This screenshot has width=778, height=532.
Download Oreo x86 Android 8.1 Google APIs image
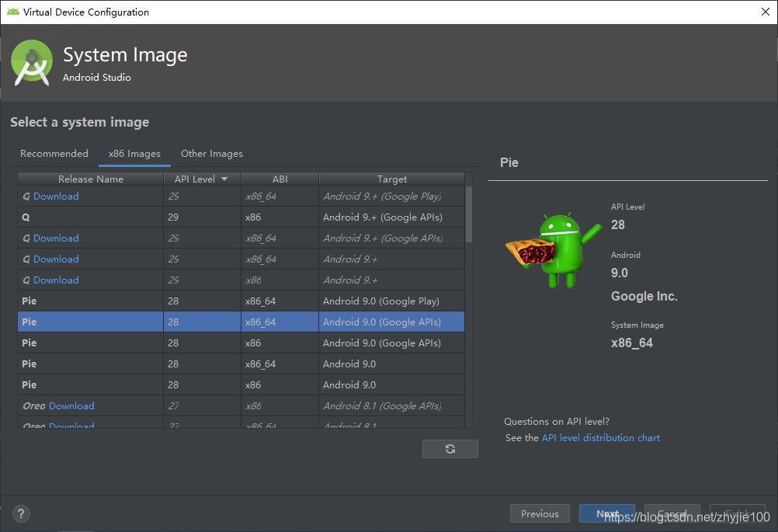(71, 406)
